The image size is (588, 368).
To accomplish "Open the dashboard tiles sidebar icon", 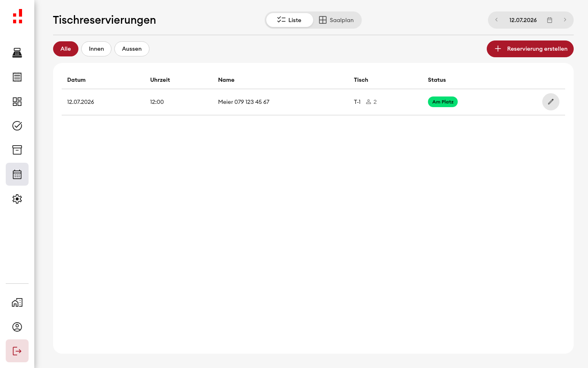I will [x=17, y=101].
